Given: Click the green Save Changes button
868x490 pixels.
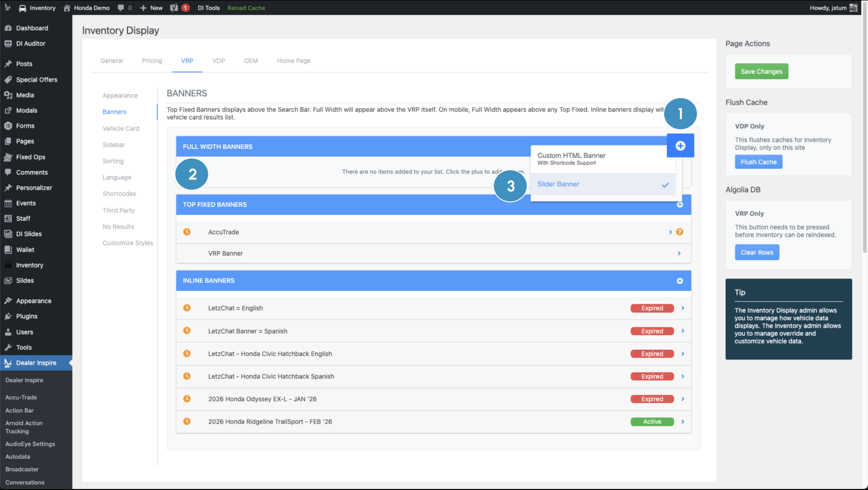Looking at the screenshot, I should click(762, 71).
